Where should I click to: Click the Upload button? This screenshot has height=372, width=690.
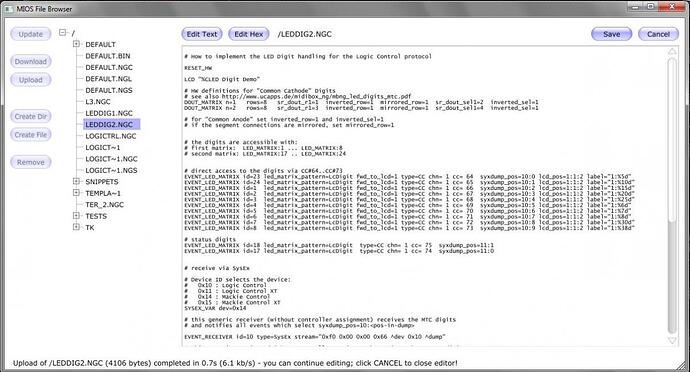click(30, 80)
